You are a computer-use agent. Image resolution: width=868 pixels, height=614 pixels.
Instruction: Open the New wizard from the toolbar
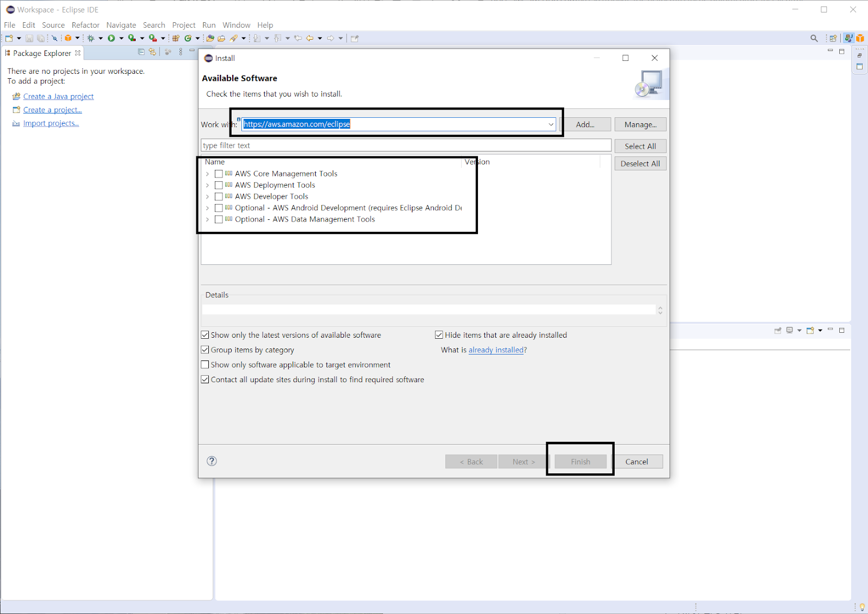[x=9, y=38]
